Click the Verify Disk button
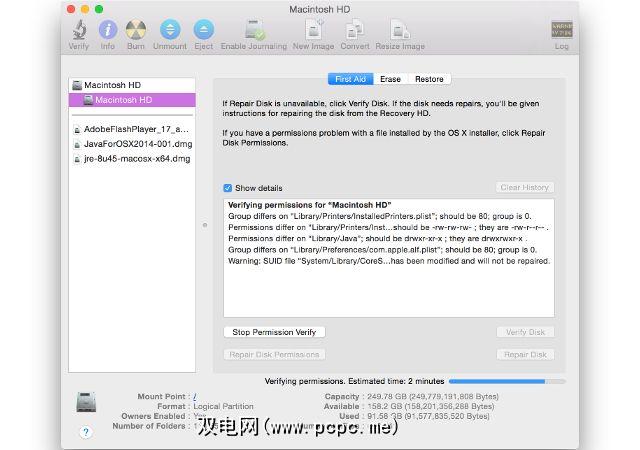The image size is (640, 450). click(525, 332)
